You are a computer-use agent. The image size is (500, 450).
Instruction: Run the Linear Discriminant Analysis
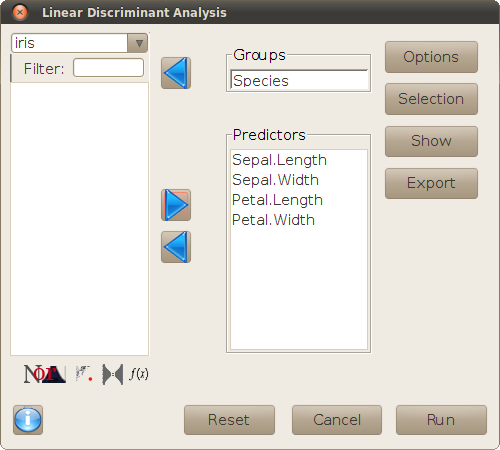(x=441, y=420)
